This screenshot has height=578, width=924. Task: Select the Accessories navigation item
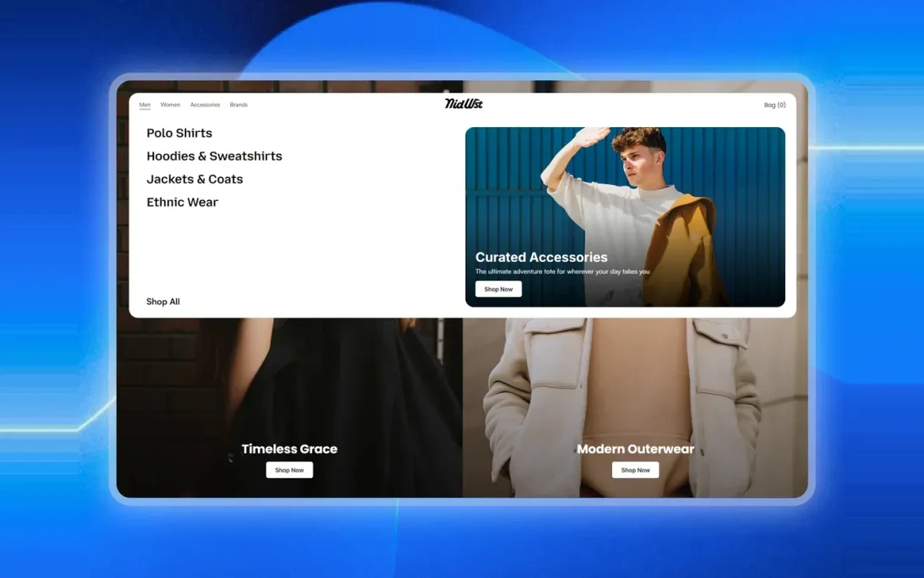(205, 105)
